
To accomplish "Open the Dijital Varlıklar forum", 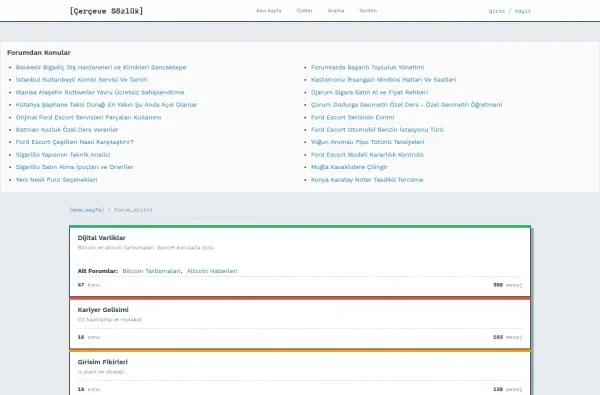I will tap(101, 238).
